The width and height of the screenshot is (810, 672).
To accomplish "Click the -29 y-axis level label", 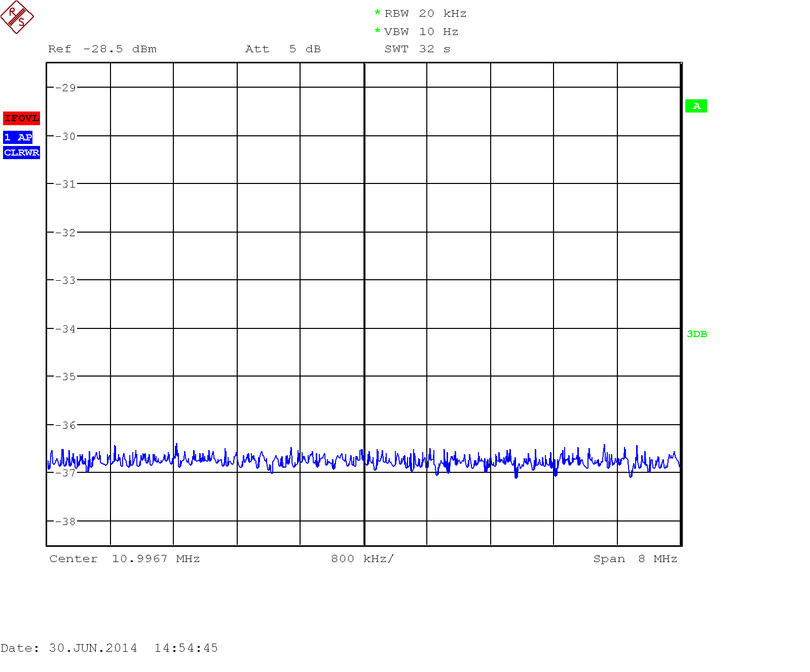I will coord(65,88).
